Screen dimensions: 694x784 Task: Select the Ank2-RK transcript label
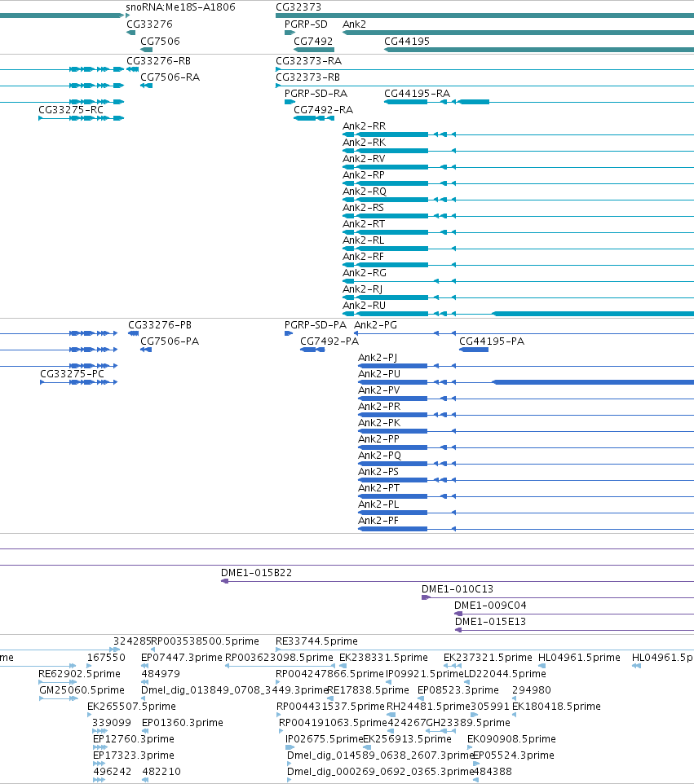(365, 142)
